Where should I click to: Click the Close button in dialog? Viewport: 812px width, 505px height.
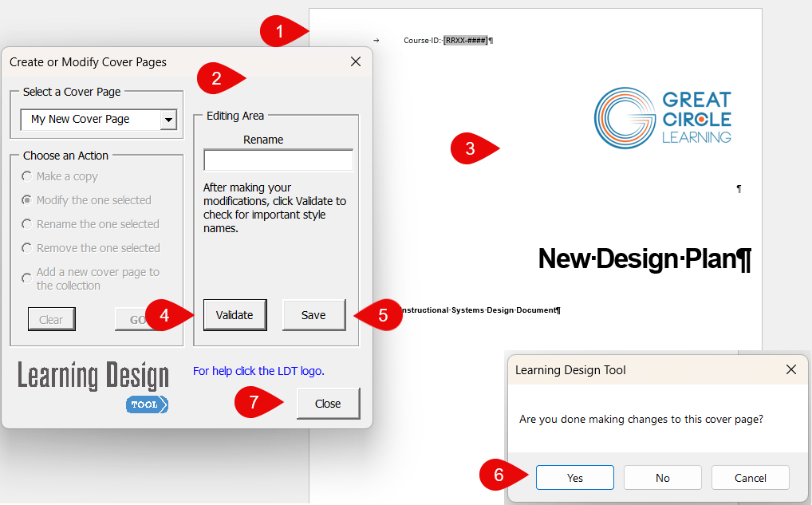[328, 404]
